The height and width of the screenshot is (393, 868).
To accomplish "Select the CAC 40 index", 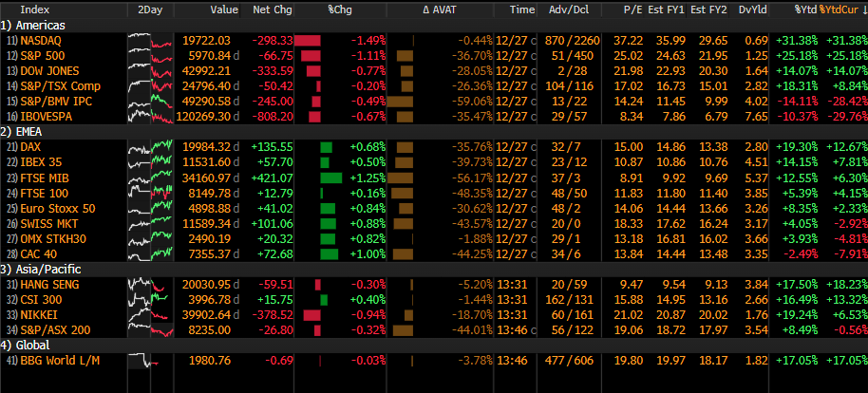I will (x=38, y=254).
